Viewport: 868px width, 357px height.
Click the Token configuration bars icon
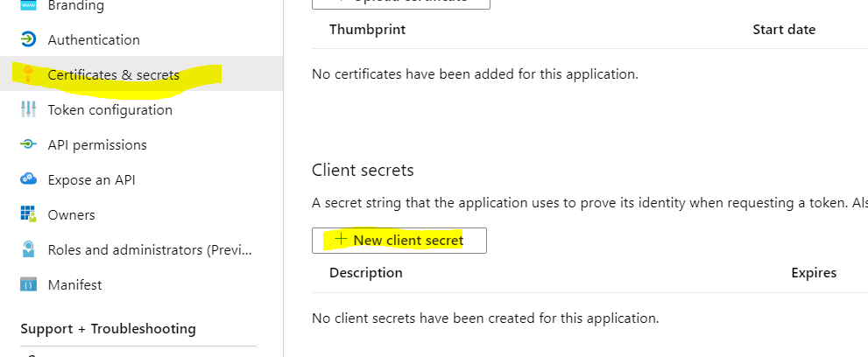(29, 109)
